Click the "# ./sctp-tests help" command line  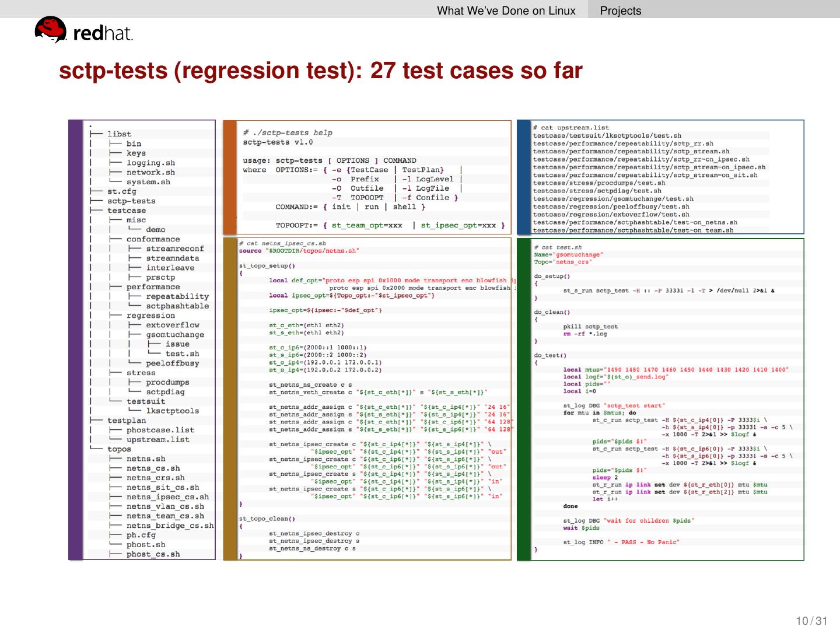tap(288, 132)
